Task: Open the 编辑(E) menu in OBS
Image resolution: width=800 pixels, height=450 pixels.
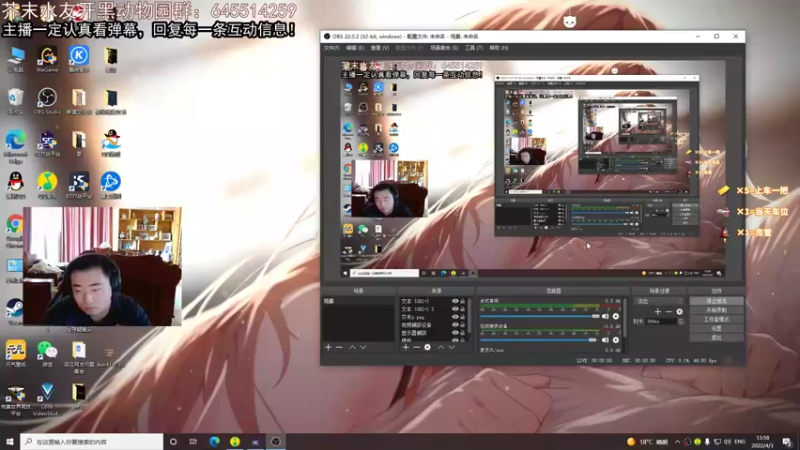Action: (x=355, y=48)
